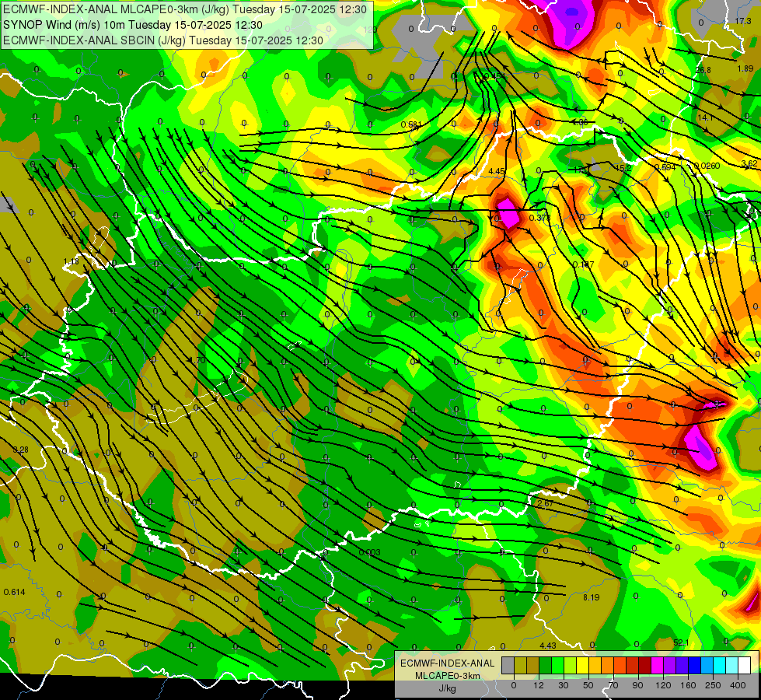Pick the dark red legend swatch
761x700 pixels.
pos(645,666)
